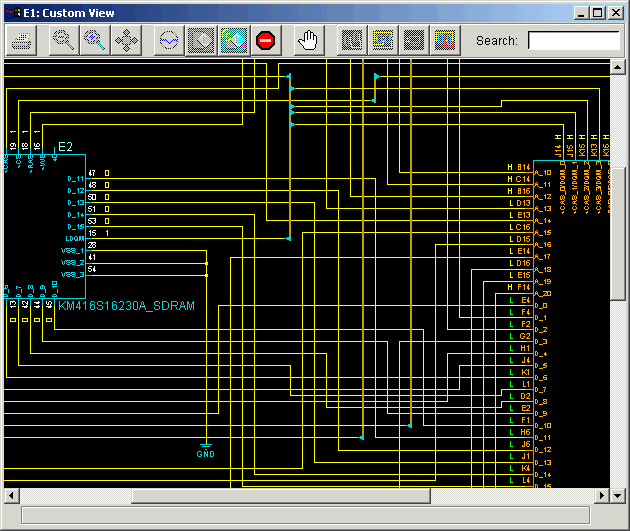Select the D_11 pin on E2

coord(76,179)
